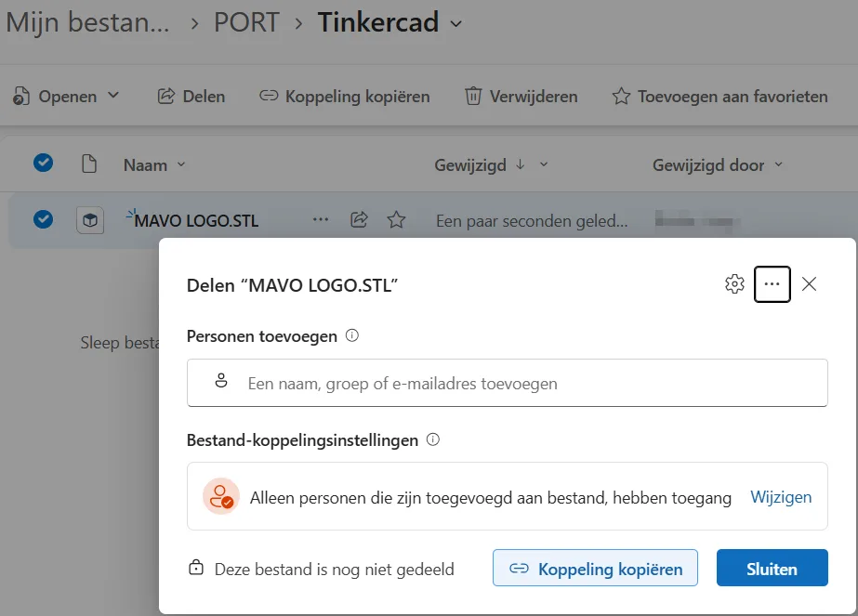The width and height of the screenshot is (858, 616).
Task: Open Naam column sort dropdown
Action: (181, 164)
